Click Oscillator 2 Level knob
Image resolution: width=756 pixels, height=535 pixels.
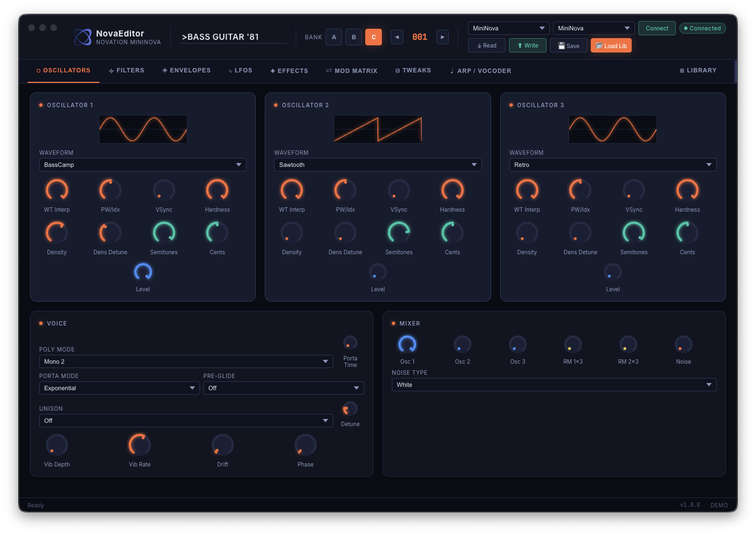(378, 272)
